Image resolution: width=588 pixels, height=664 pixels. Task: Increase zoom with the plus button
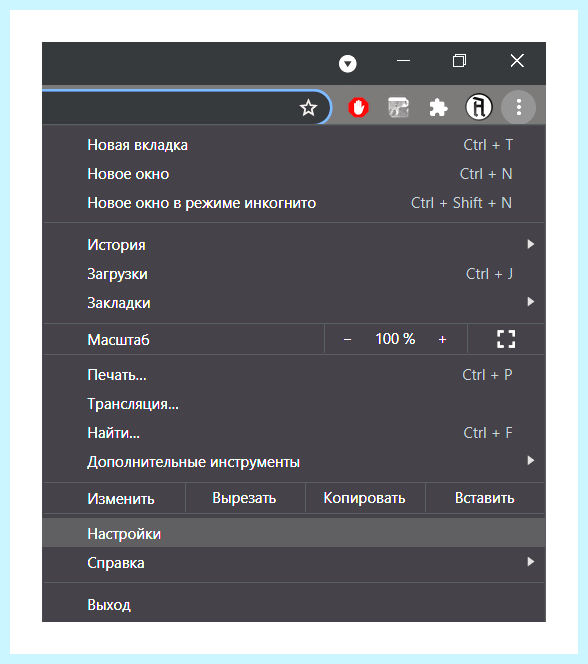[x=442, y=339]
